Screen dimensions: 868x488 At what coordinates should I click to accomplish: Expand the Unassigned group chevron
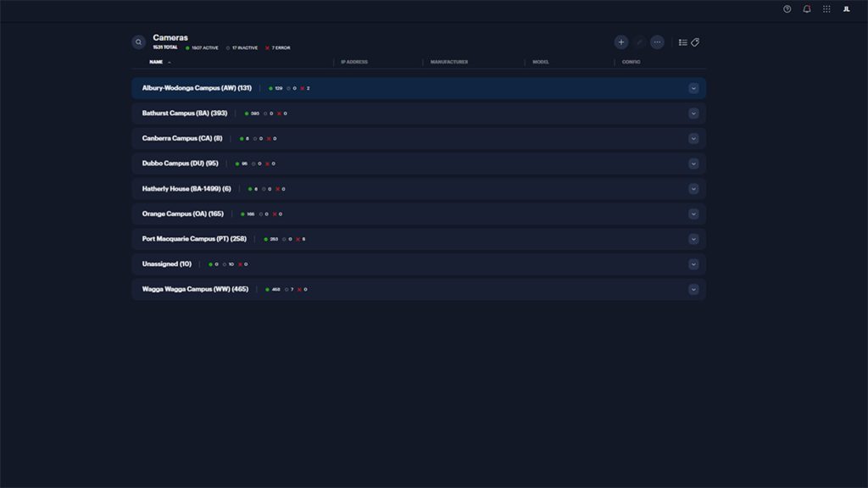point(693,264)
